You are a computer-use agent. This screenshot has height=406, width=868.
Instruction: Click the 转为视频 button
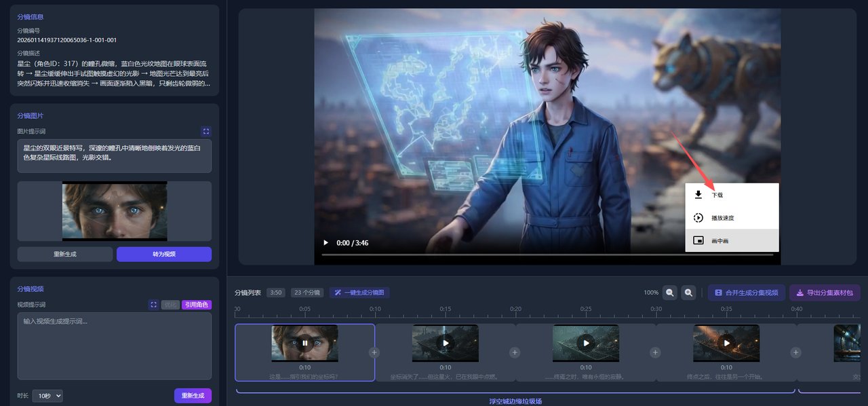click(x=163, y=254)
